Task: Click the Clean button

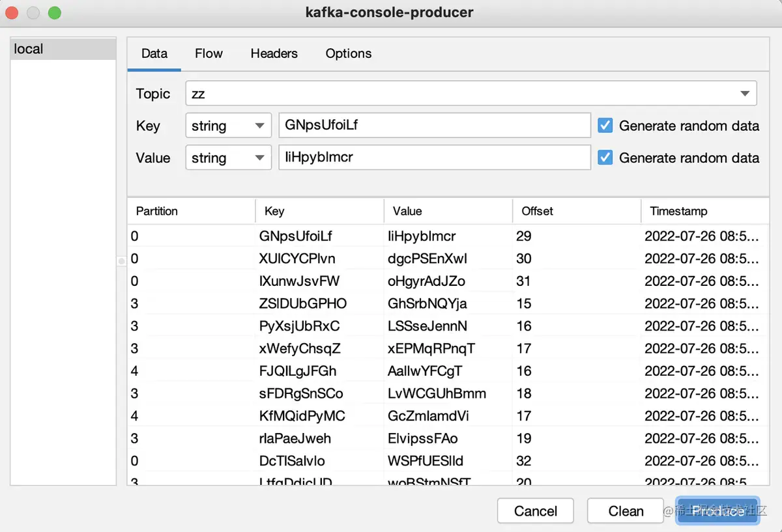Action: tap(626, 511)
